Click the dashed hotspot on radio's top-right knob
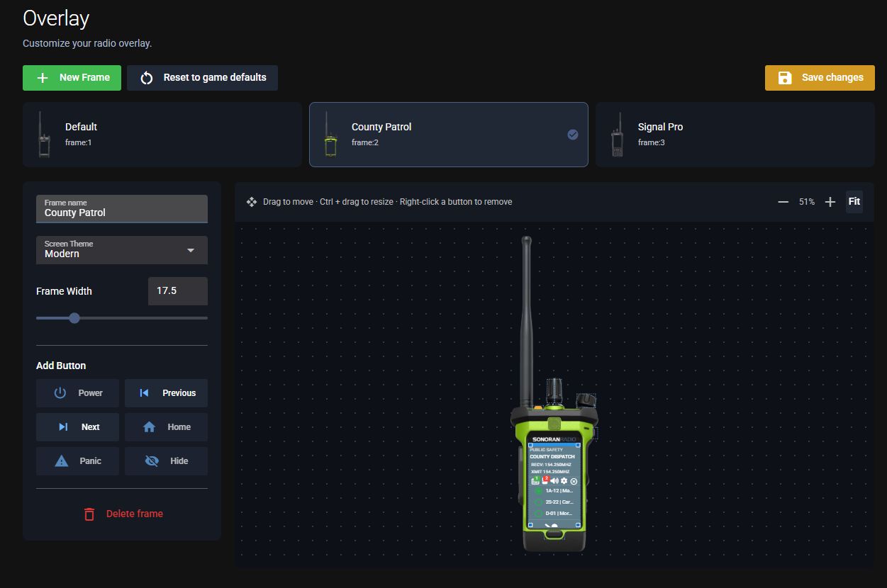This screenshot has width=887, height=588. click(586, 401)
